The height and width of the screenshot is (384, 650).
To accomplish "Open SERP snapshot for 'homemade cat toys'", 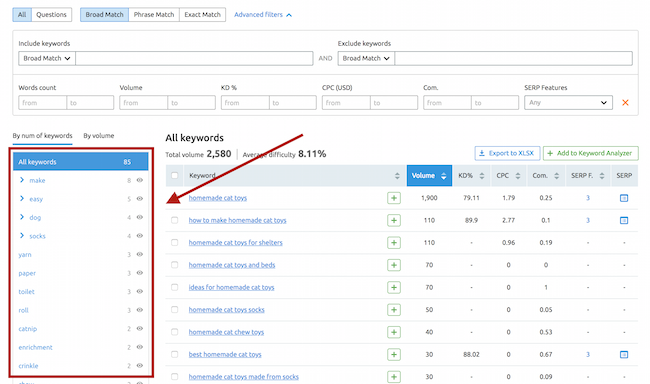I will point(624,198).
